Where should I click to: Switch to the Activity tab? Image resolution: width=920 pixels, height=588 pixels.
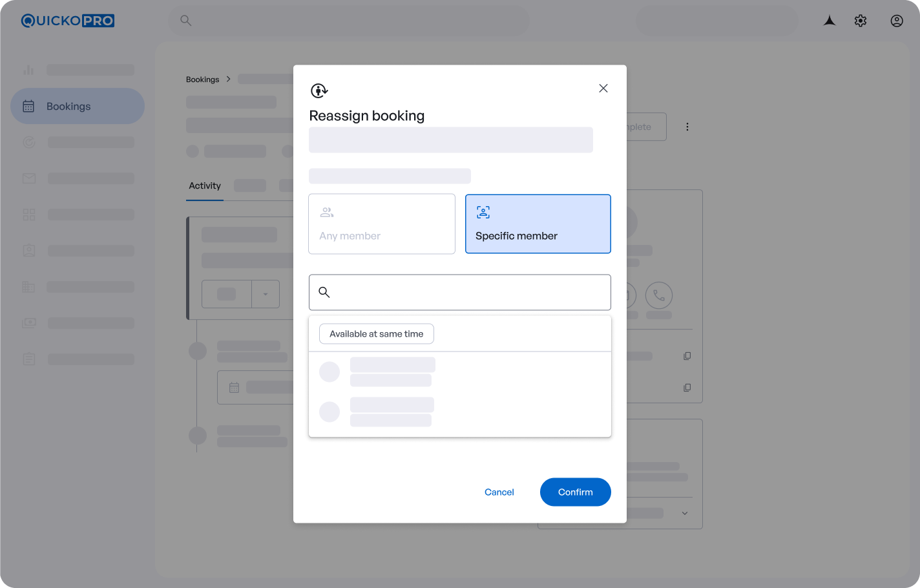click(205, 186)
